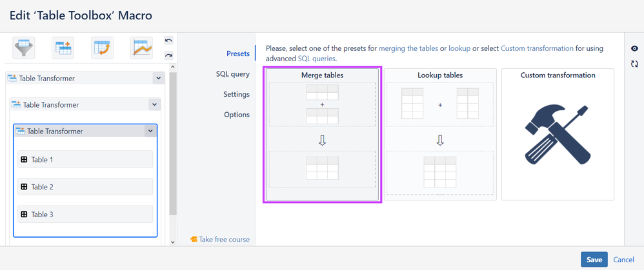Go to the Options tab
The width and height of the screenshot is (644, 270).
(x=236, y=115)
